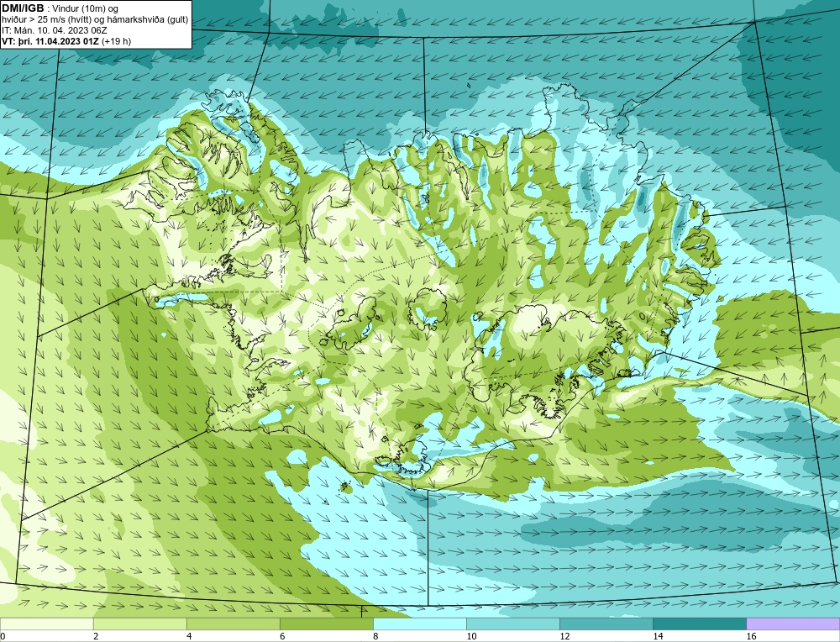Click the legend scale label "16"
Screen dimensions: 840x642
pos(750,637)
